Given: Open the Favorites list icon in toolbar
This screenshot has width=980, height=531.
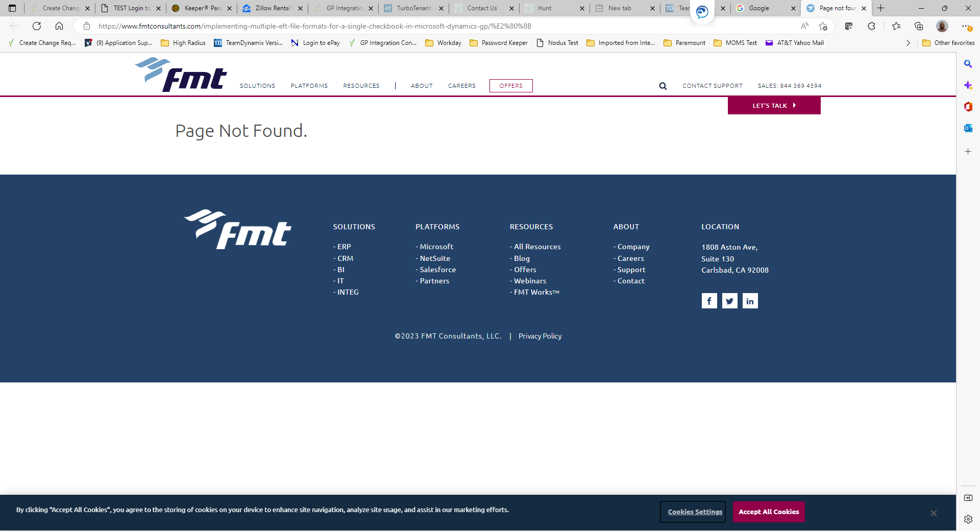Looking at the screenshot, I should (x=896, y=26).
